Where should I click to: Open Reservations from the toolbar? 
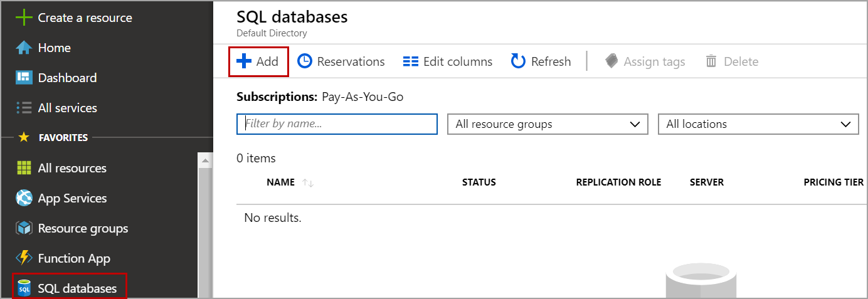click(341, 61)
